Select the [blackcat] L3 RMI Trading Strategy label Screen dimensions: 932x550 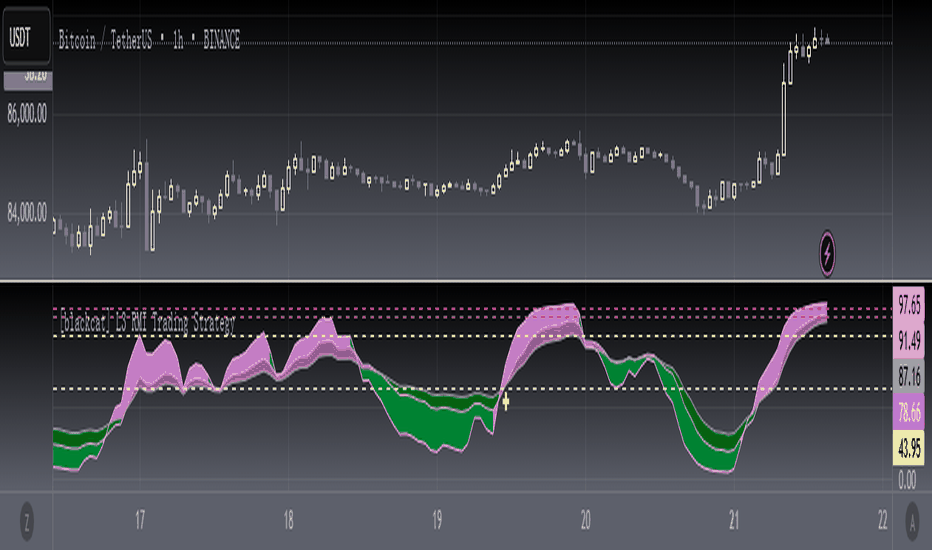click(x=147, y=323)
